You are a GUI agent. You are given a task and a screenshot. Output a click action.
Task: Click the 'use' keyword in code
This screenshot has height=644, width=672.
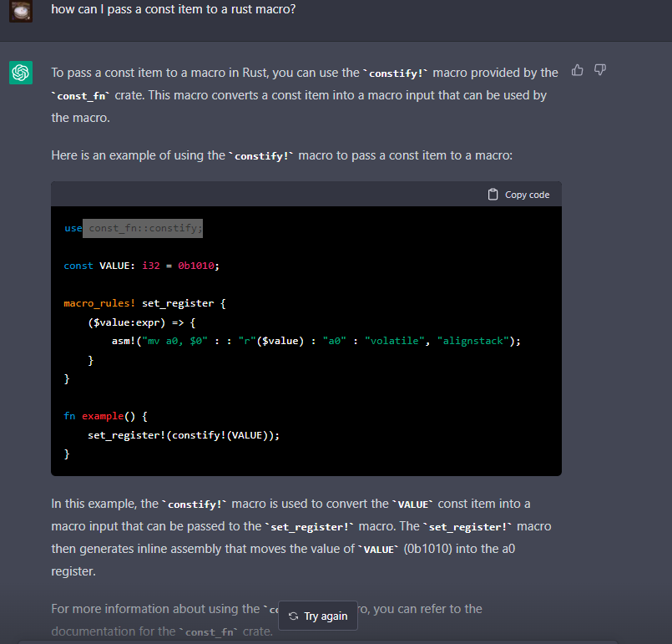(73, 229)
